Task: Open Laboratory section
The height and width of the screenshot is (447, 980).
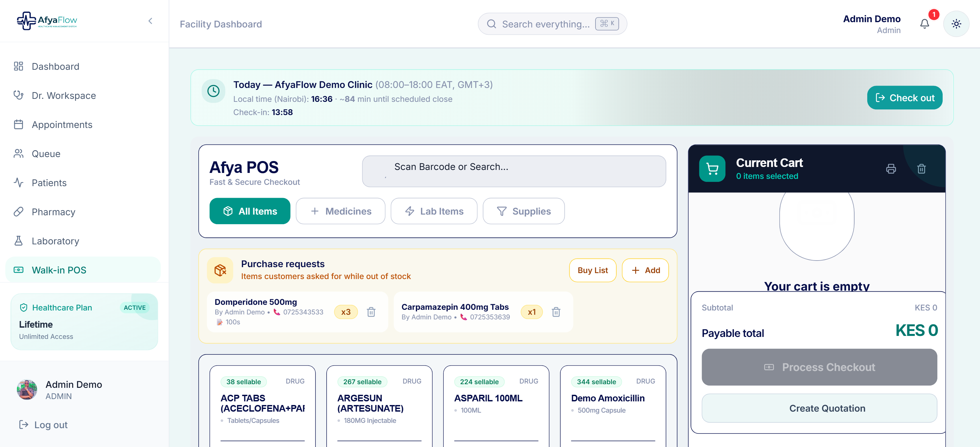Action: (x=83, y=241)
